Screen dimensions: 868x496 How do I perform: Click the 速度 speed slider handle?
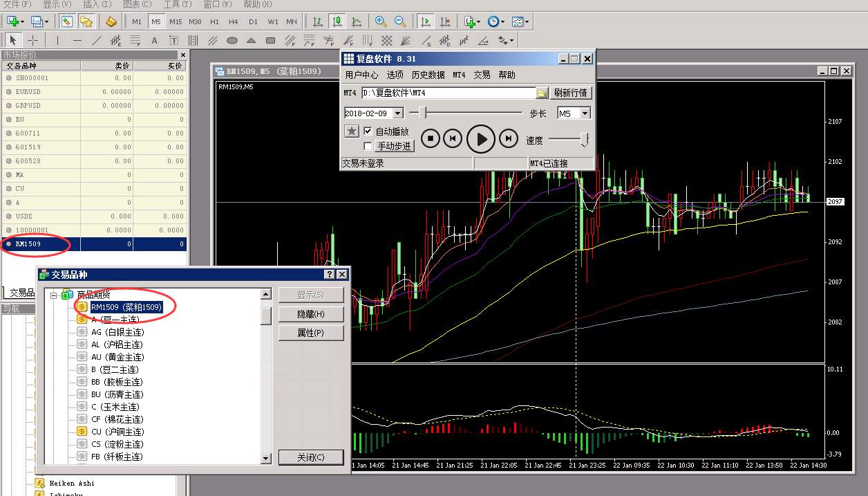[x=585, y=140]
